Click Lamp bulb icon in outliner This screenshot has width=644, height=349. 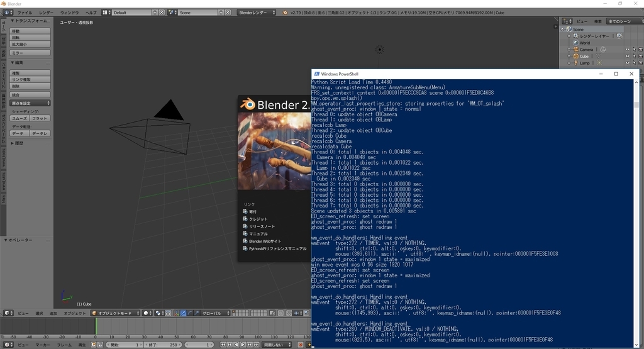576,63
